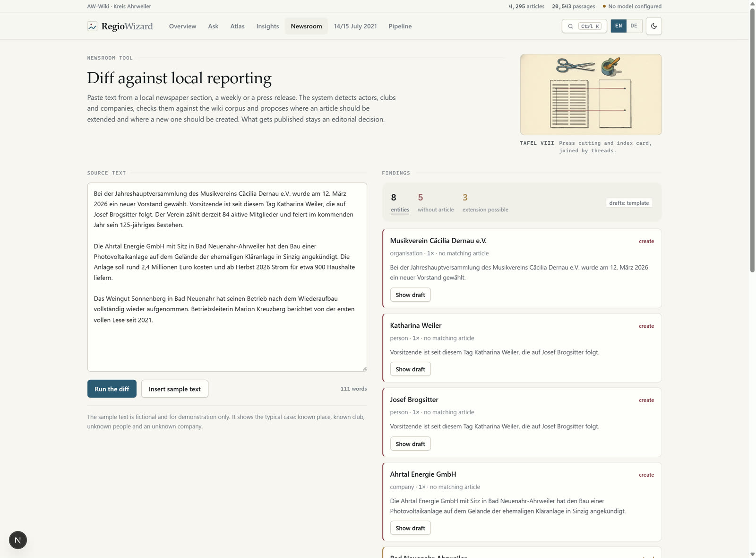Viewport: 756px width, 558px height.
Task: Click create link for Musikverein Cäcilia Dernau
Action: click(646, 241)
